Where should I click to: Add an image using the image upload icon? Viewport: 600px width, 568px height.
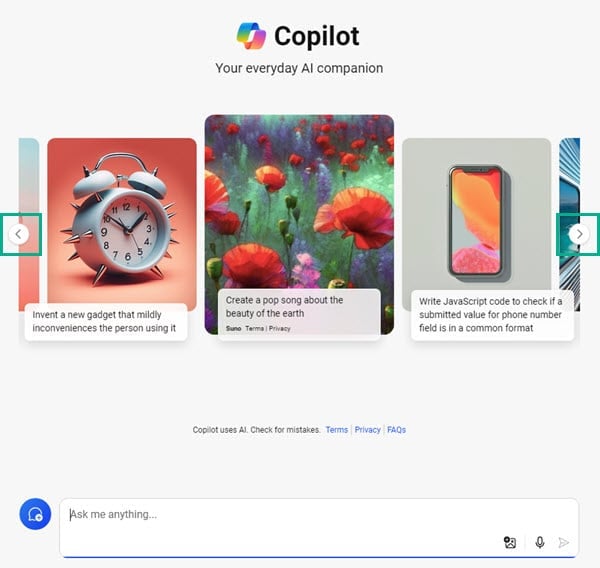(510, 542)
